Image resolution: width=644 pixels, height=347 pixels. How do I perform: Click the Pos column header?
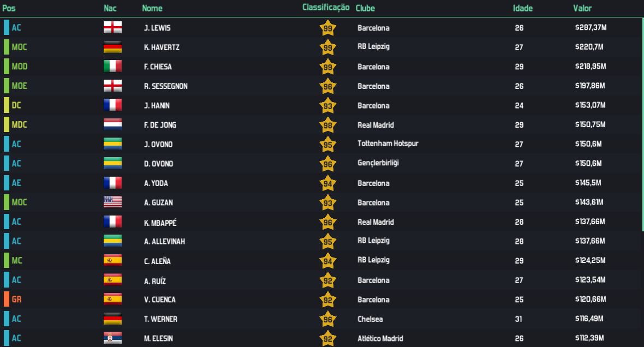click(x=8, y=8)
